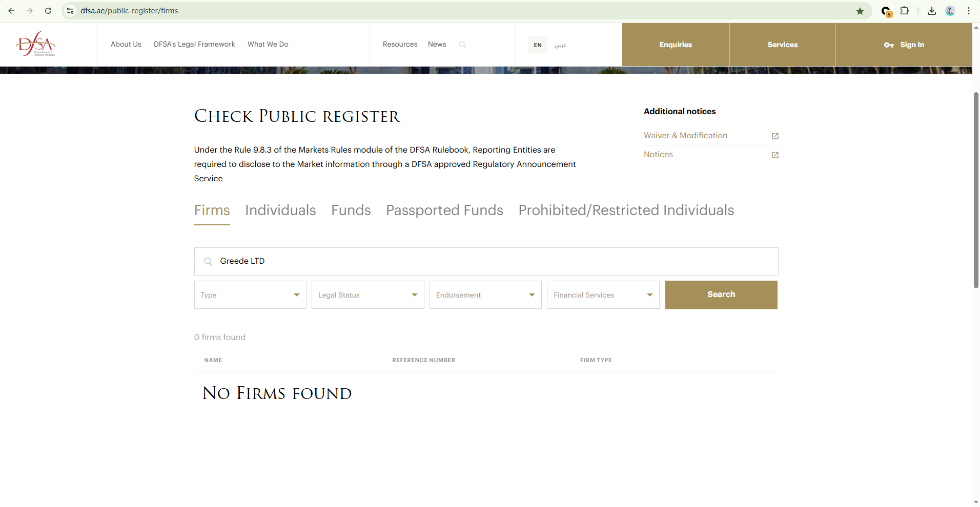Click the browser back arrow

coord(11,11)
